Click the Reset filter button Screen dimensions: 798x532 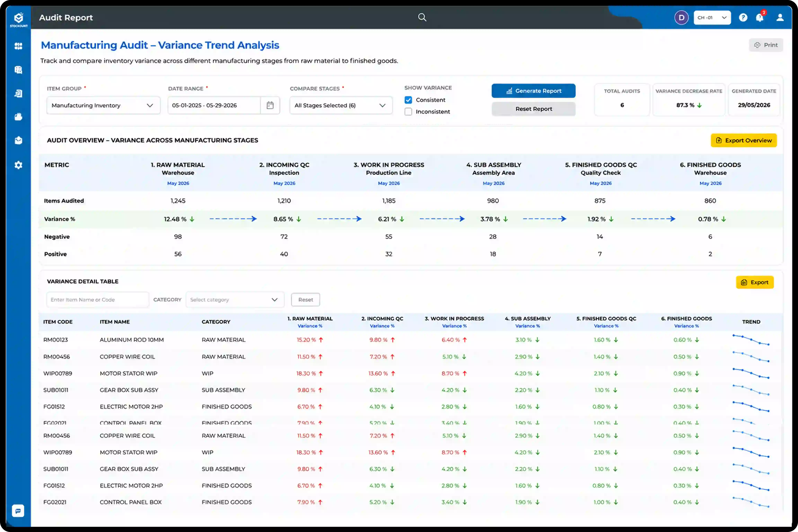pos(305,300)
